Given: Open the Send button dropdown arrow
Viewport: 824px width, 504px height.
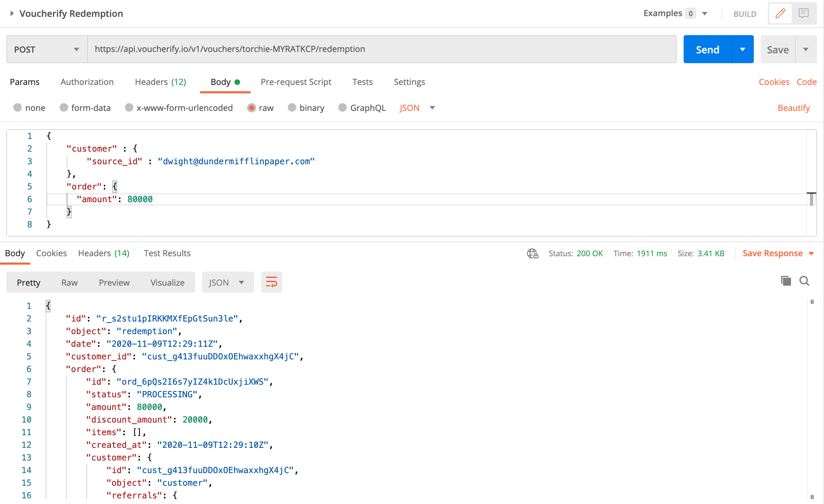Looking at the screenshot, I should (x=743, y=49).
